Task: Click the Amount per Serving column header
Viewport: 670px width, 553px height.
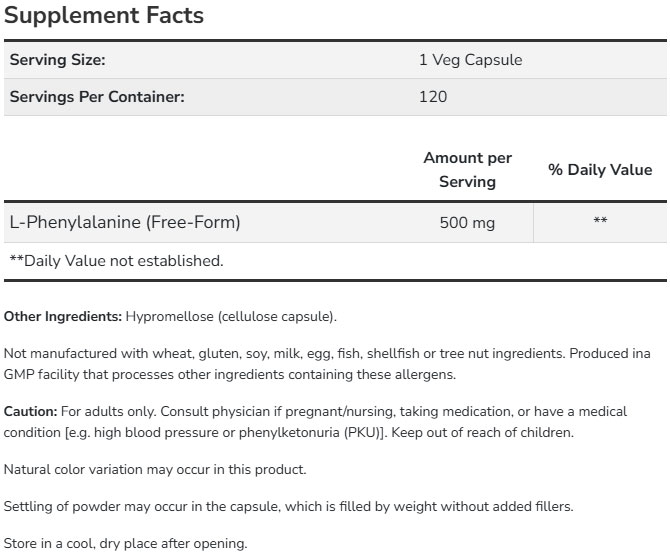Action: (x=467, y=170)
